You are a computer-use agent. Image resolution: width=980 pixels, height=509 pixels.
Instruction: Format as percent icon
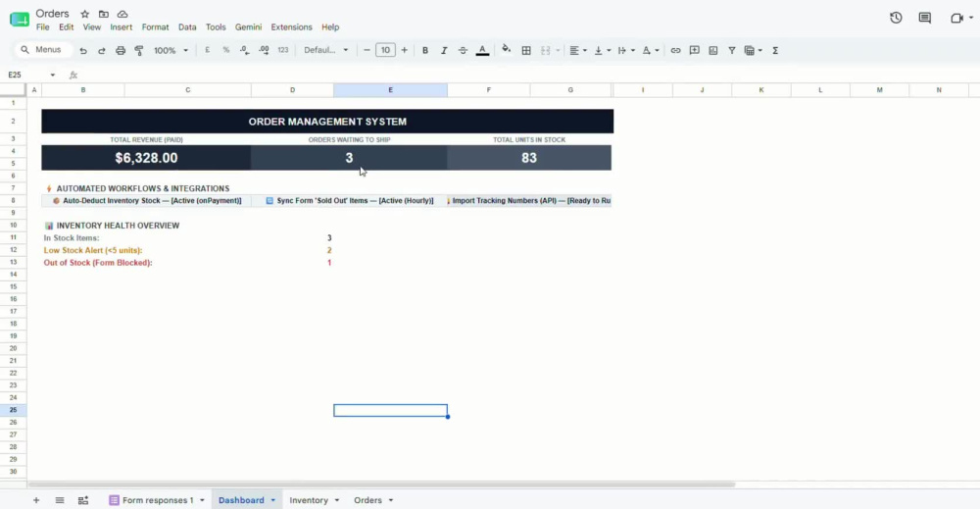click(x=225, y=50)
